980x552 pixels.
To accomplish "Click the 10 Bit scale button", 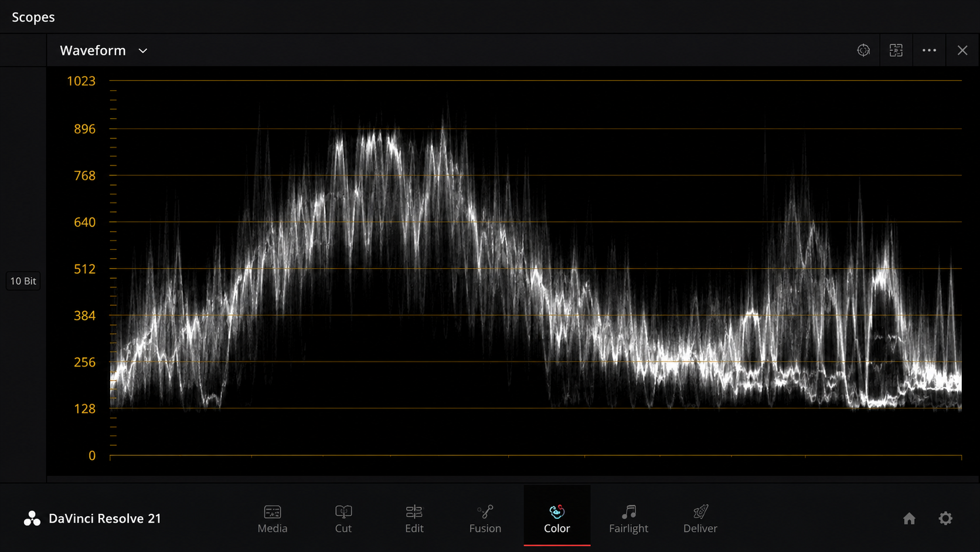I will pos(23,281).
